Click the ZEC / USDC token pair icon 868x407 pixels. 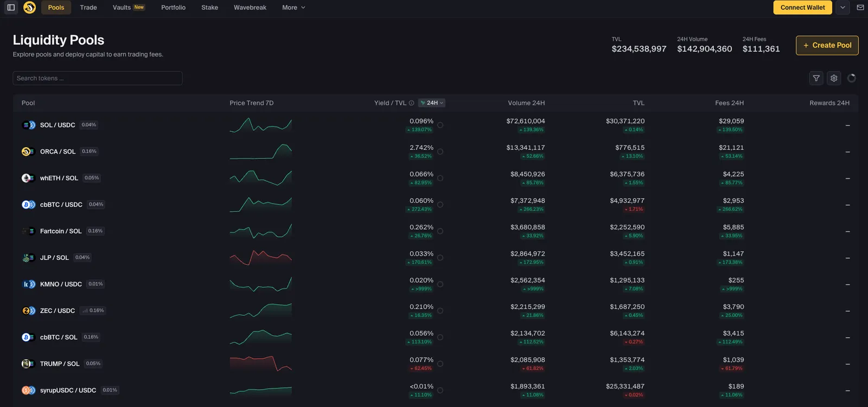[29, 311]
